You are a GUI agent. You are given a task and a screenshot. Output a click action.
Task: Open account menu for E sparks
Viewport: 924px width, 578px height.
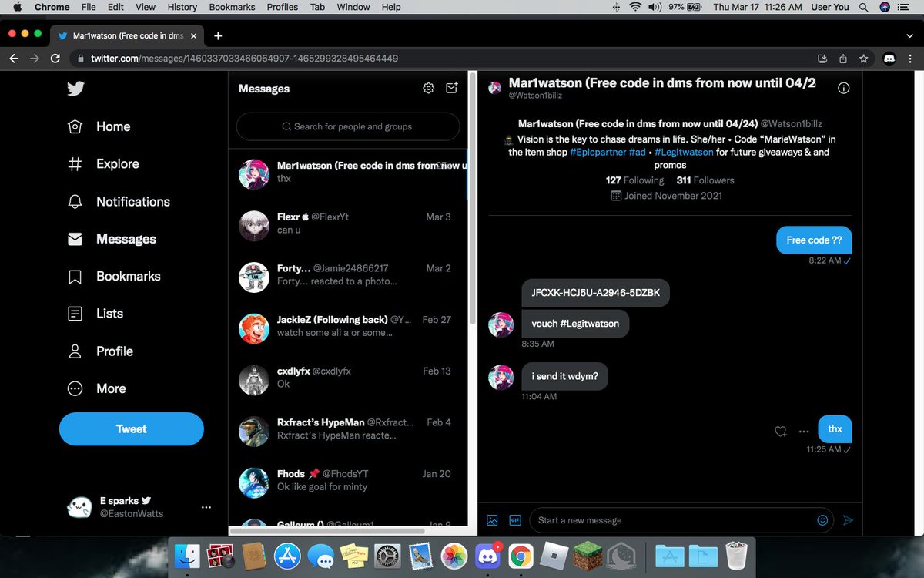click(206, 507)
